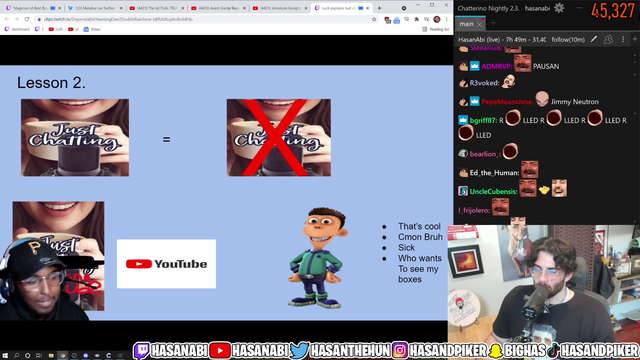Open Chatterino settings gear
The height and width of the screenshot is (360, 640).
point(559,8)
